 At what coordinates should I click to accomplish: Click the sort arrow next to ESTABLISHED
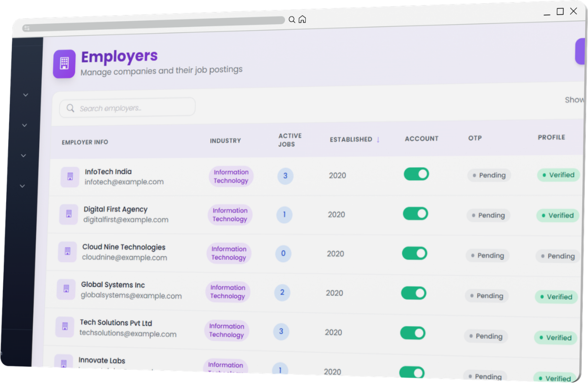pyautogui.click(x=378, y=139)
